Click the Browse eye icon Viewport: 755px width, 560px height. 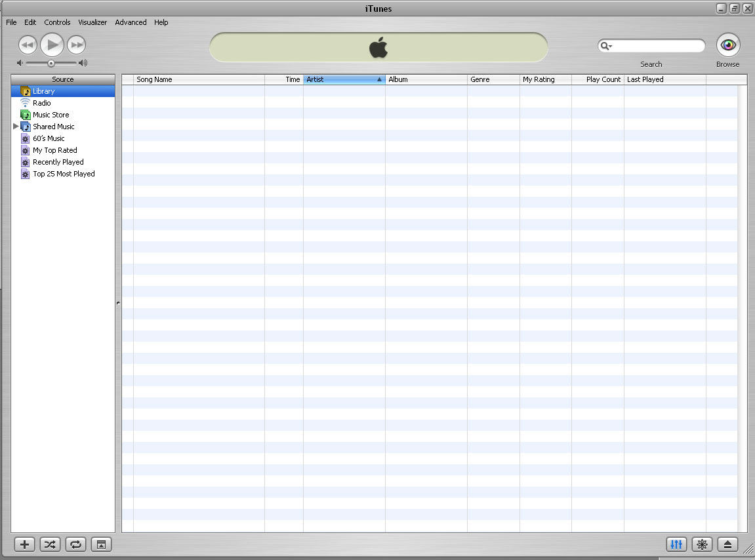click(728, 45)
